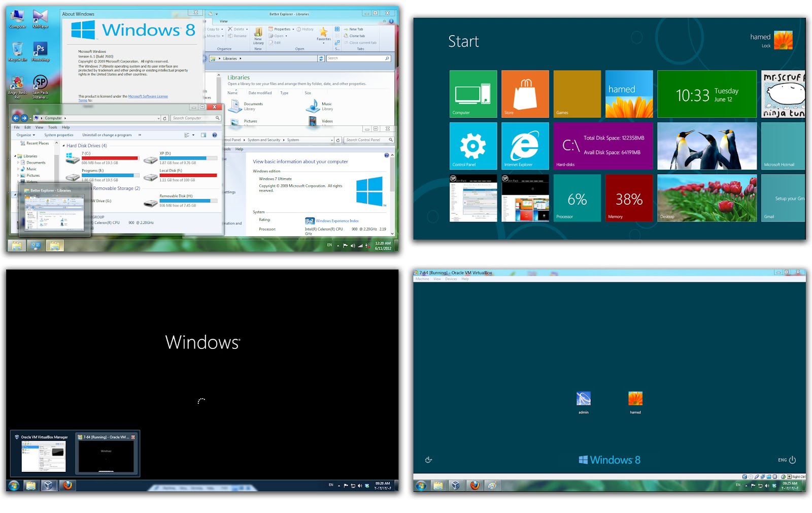Click the Search box in Better Explorer
The image size is (812, 513).
coord(358,58)
